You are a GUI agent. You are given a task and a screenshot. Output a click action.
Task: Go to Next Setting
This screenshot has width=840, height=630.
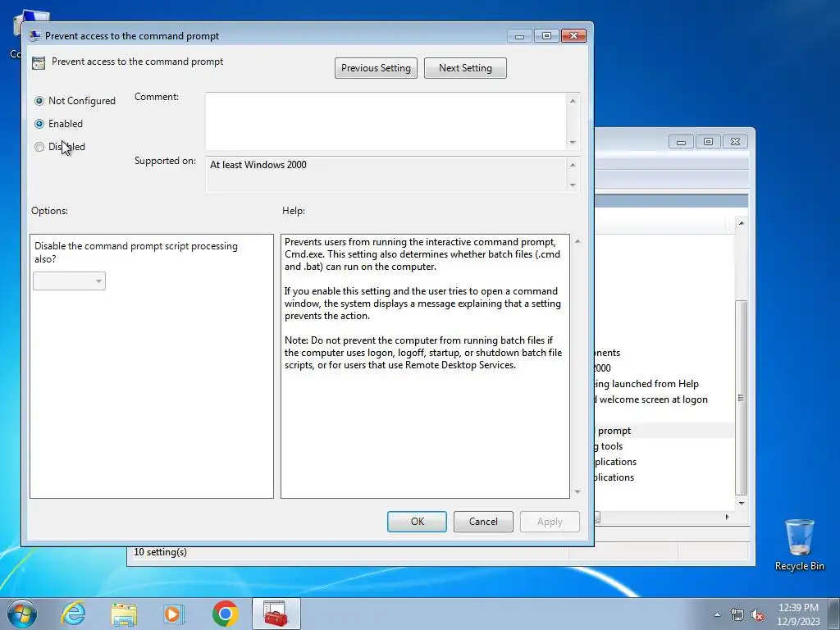tap(465, 68)
